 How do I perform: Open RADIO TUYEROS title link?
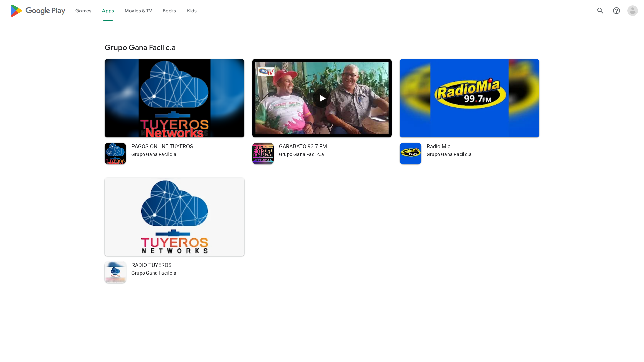tap(152, 265)
